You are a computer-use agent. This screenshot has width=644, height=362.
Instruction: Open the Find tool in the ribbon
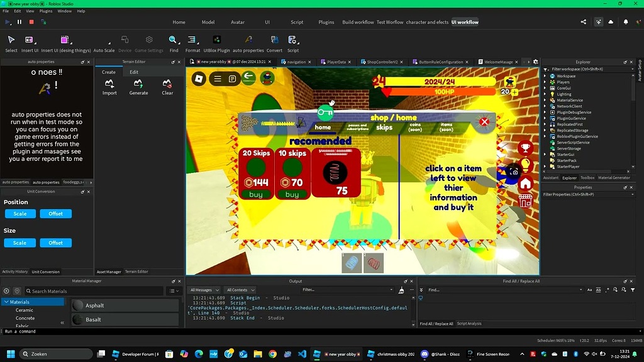(174, 41)
